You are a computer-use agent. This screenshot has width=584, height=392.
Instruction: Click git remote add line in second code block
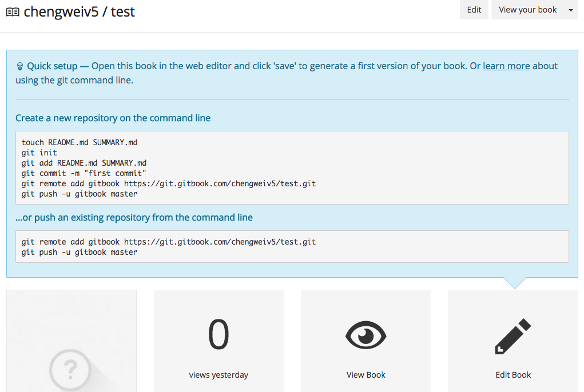pyautogui.click(x=169, y=242)
